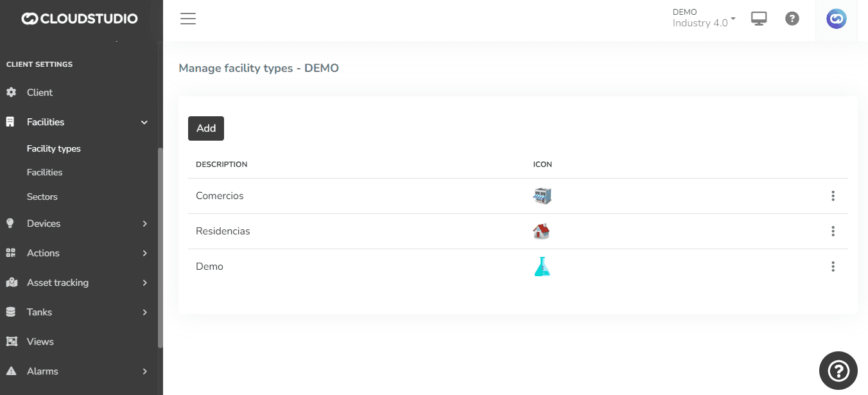Open the DEMO Industry 4.0 client dropdown
Viewport: 868px width, 395px height.
704,18
